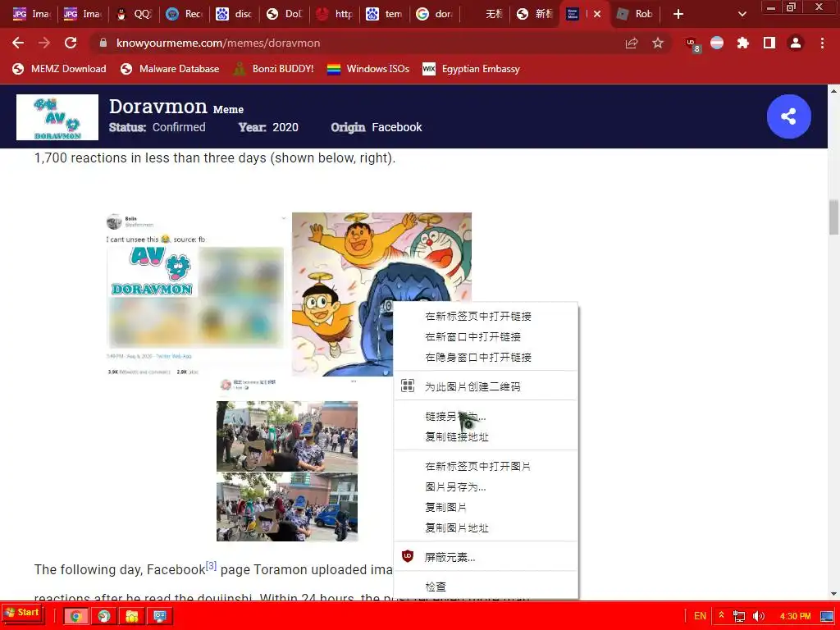The height and width of the screenshot is (630, 840).
Task: Choose 检查 inspect menu entry
Action: [486, 587]
